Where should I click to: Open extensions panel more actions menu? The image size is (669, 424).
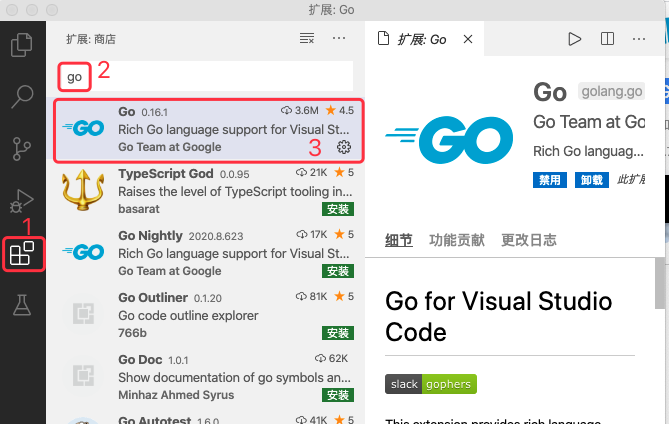(339, 39)
